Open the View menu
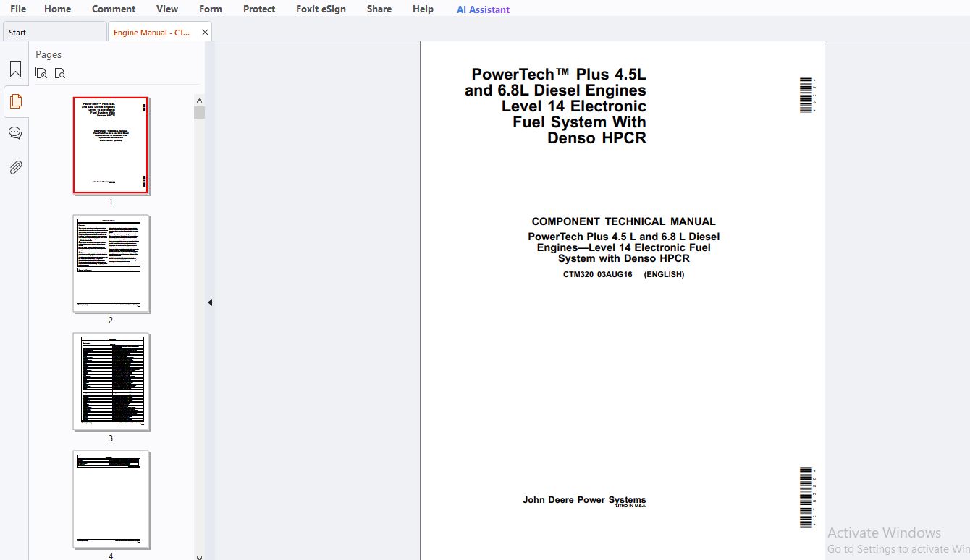 167,9
